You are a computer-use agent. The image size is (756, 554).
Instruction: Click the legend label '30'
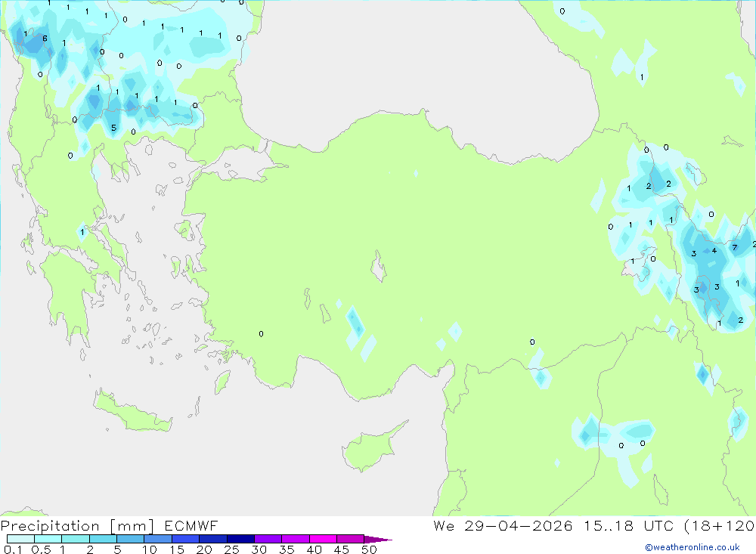point(259,549)
